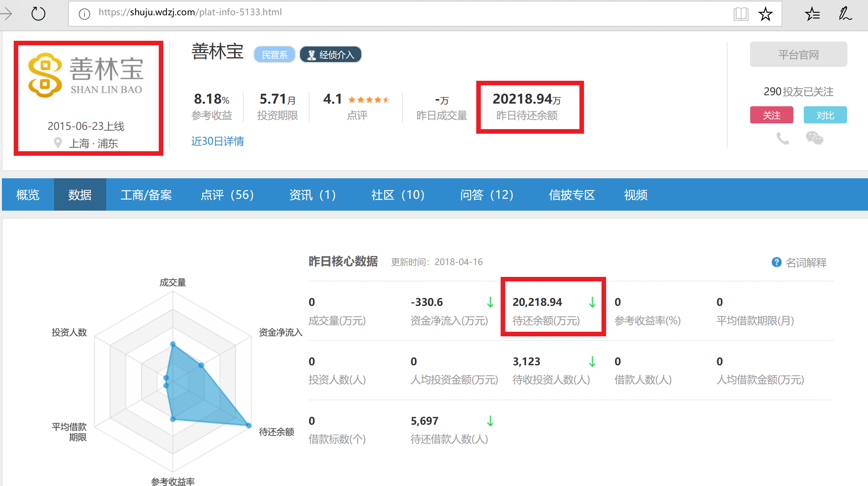This screenshot has height=486, width=868.
Task: Open the 工商/备案 tab
Action: (x=146, y=195)
